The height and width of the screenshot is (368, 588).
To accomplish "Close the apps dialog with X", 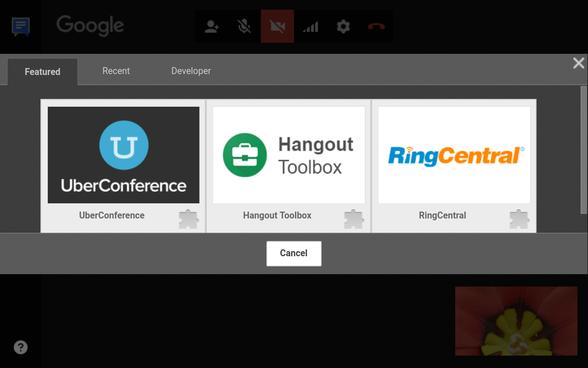I will [579, 63].
